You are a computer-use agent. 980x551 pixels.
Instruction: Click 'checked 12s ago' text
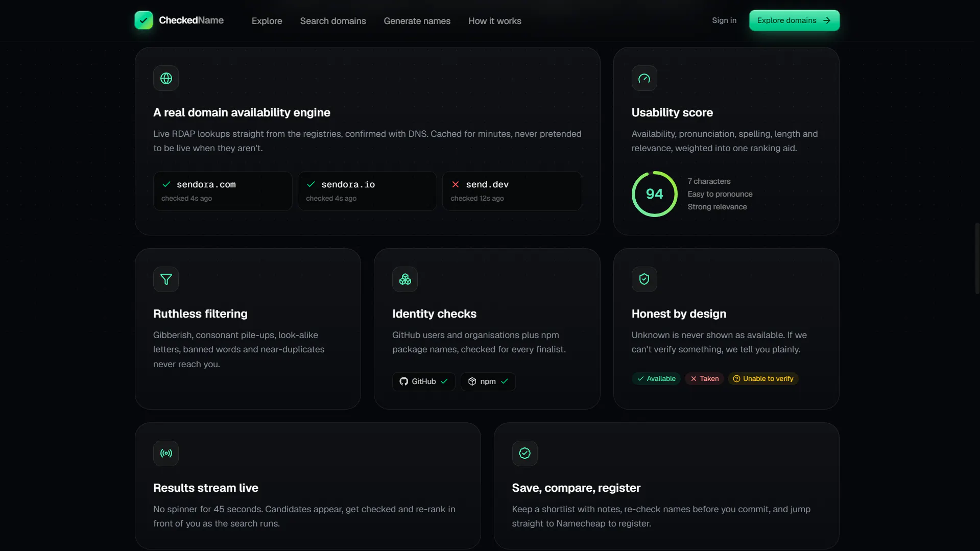tap(477, 198)
